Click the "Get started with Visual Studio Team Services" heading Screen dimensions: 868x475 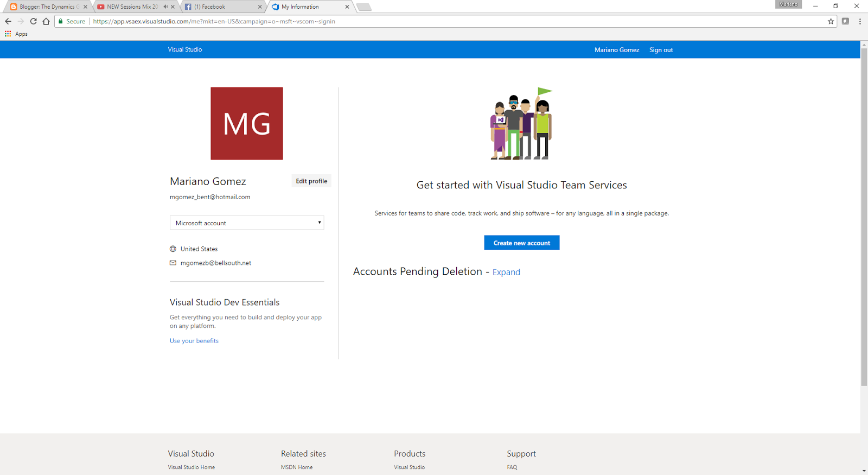click(521, 185)
